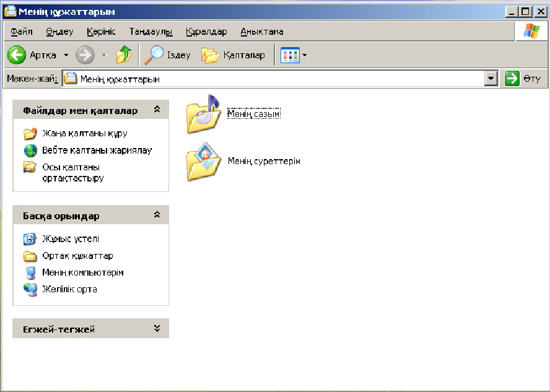Open the Артқа back history dropdown arrow
Viewport: 550px width, 392px height.
coord(66,55)
